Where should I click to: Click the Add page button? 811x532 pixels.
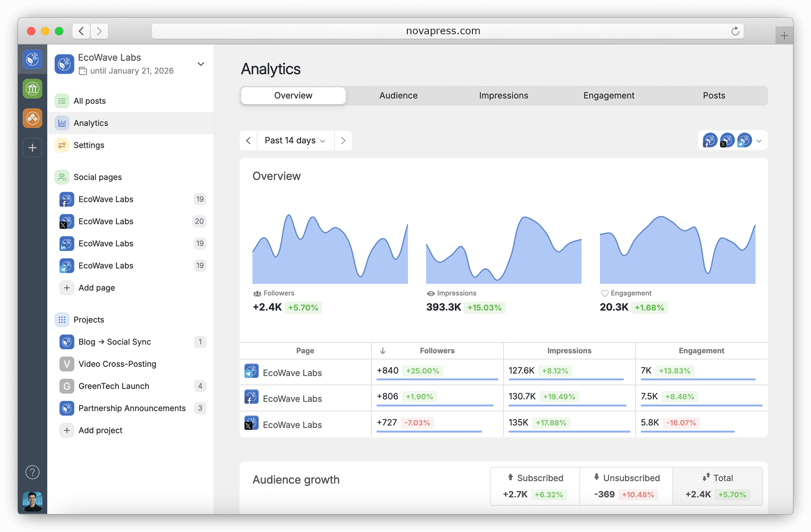[97, 288]
